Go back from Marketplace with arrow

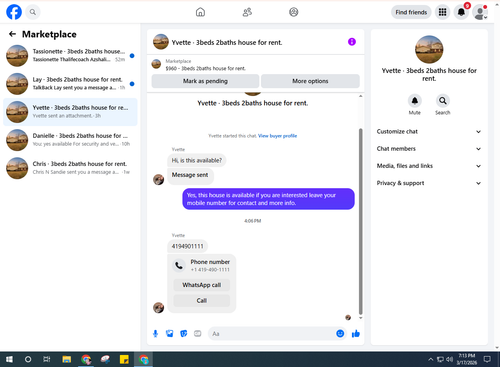[12, 34]
